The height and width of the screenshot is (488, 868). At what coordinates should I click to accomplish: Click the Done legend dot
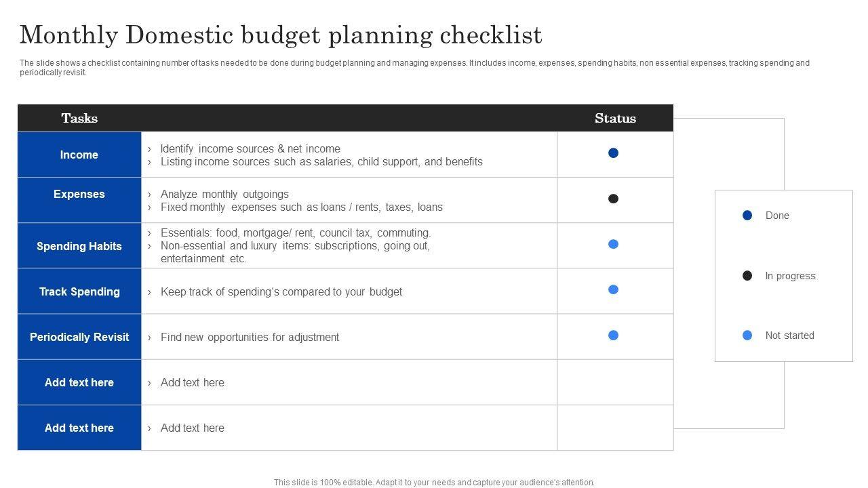click(747, 216)
